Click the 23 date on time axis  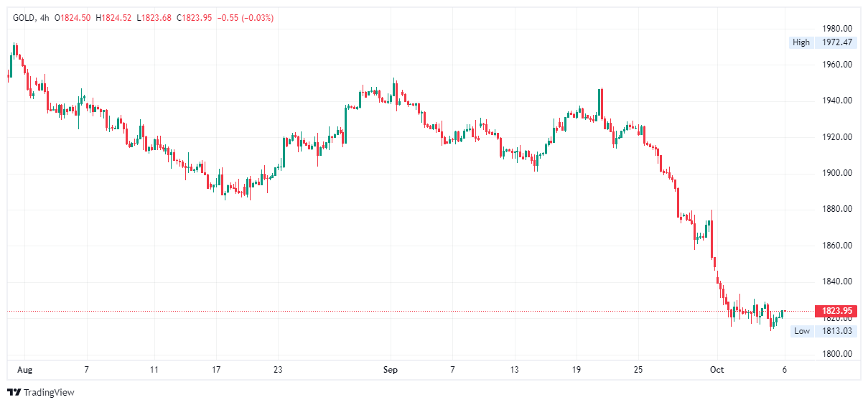pyautogui.click(x=278, y=370)
